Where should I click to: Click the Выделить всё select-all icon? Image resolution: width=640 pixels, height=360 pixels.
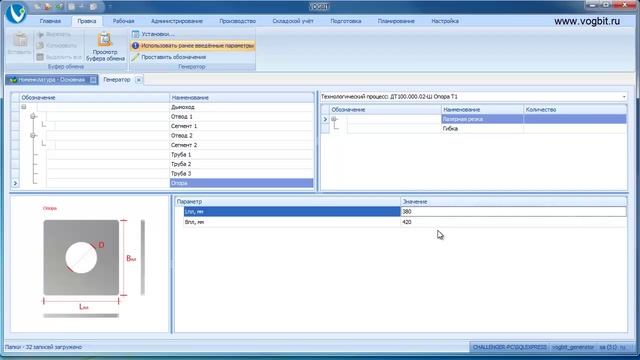[x=40, y=57]
